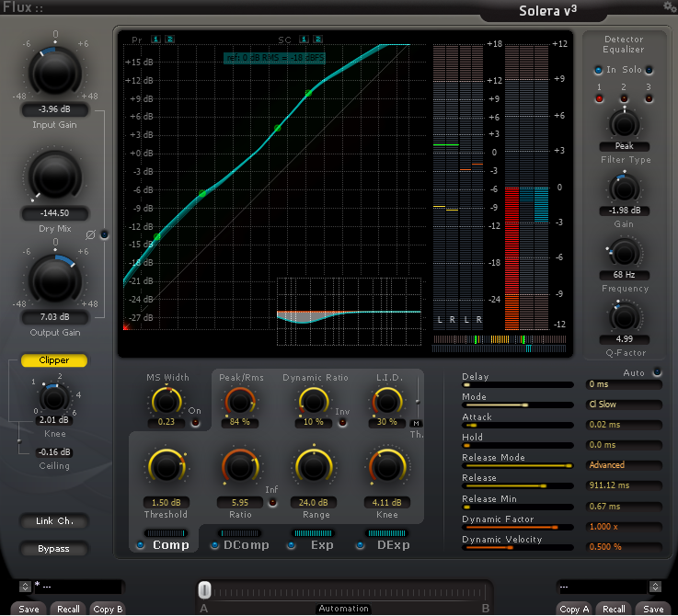
Task: Click the compressor Knee knob
Action: 387,466
